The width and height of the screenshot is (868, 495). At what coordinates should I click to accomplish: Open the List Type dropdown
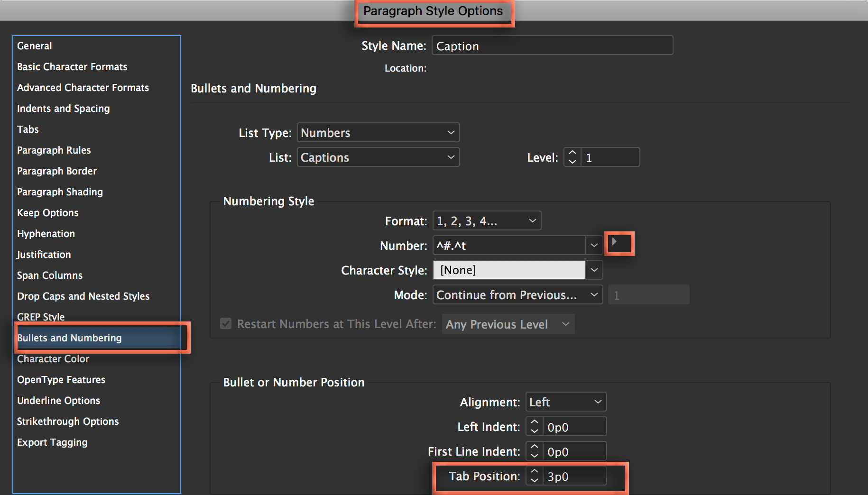(x=378, y=133)
